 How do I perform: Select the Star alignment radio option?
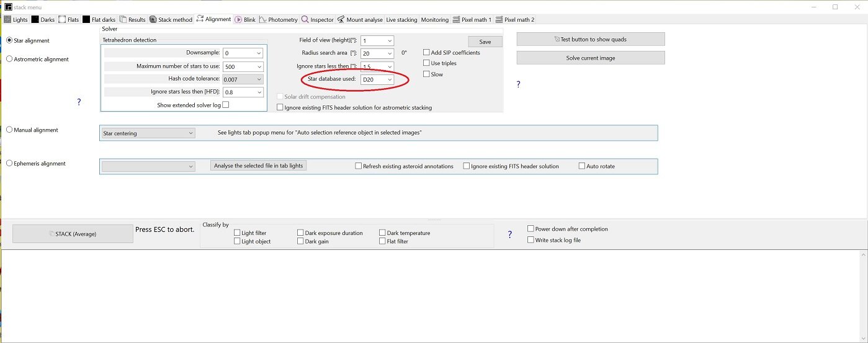pos(27,40)
